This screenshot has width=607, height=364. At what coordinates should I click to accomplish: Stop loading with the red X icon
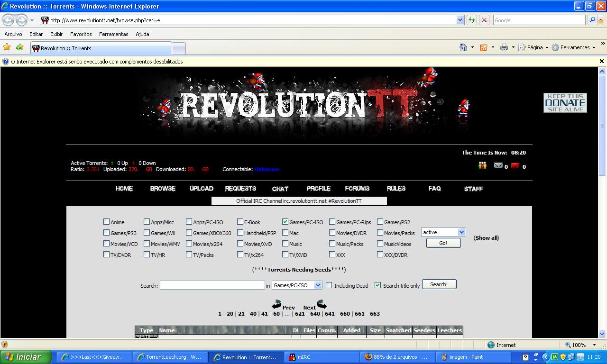click(x=484, y=20)
